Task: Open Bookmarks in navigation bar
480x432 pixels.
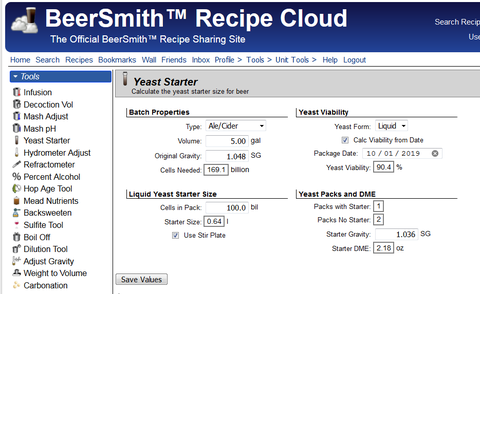Action: click(117, 60)
